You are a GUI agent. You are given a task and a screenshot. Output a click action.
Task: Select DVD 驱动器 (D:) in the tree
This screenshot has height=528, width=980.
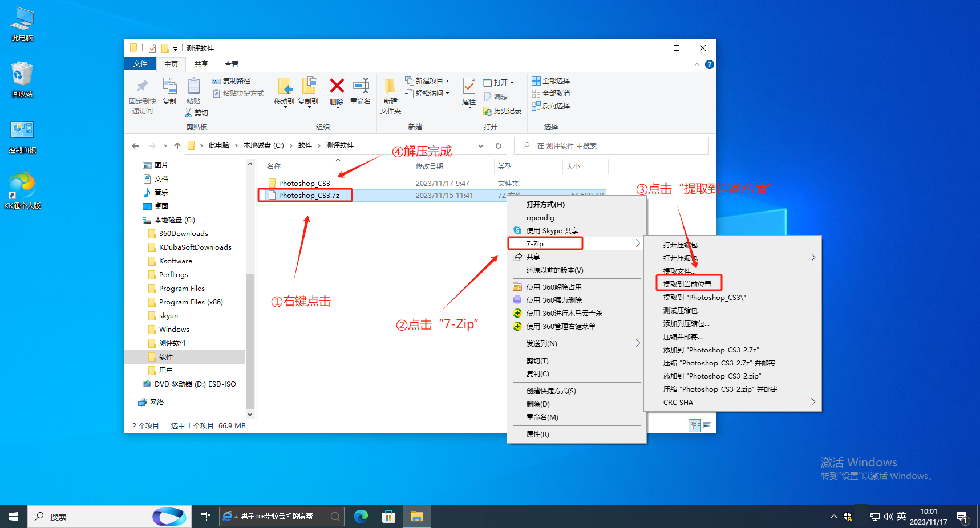[x=195, y=384]
